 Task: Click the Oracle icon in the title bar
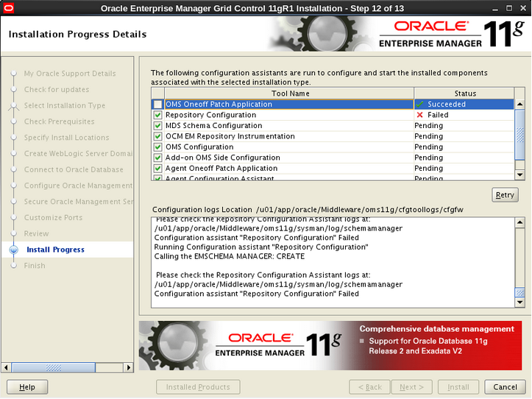coord(9,8)
